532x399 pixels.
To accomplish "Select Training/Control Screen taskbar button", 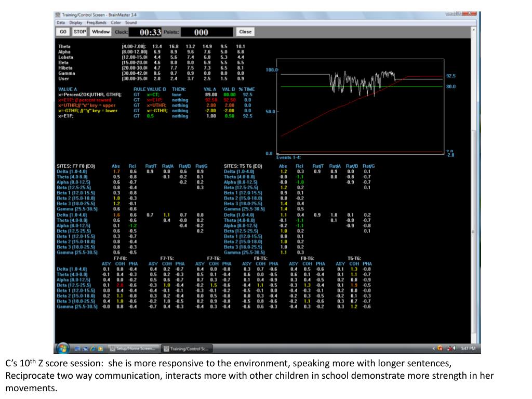I will [x=187, y=349].
